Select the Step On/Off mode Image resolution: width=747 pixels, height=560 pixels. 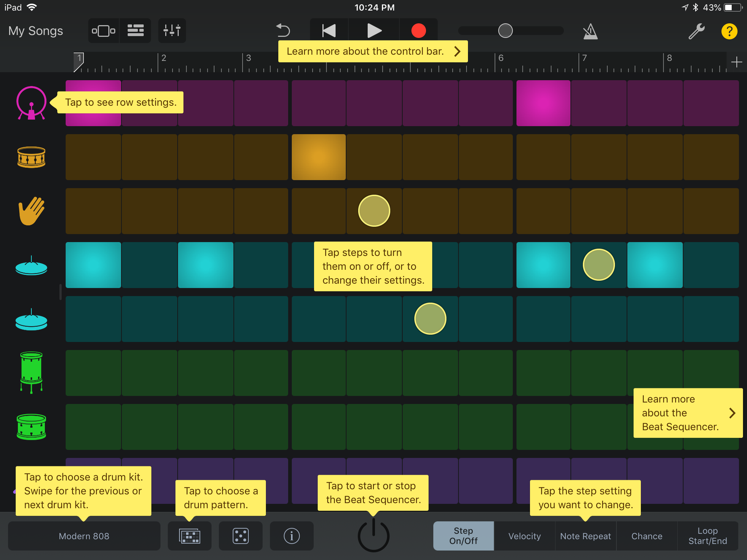click(464, 536)
